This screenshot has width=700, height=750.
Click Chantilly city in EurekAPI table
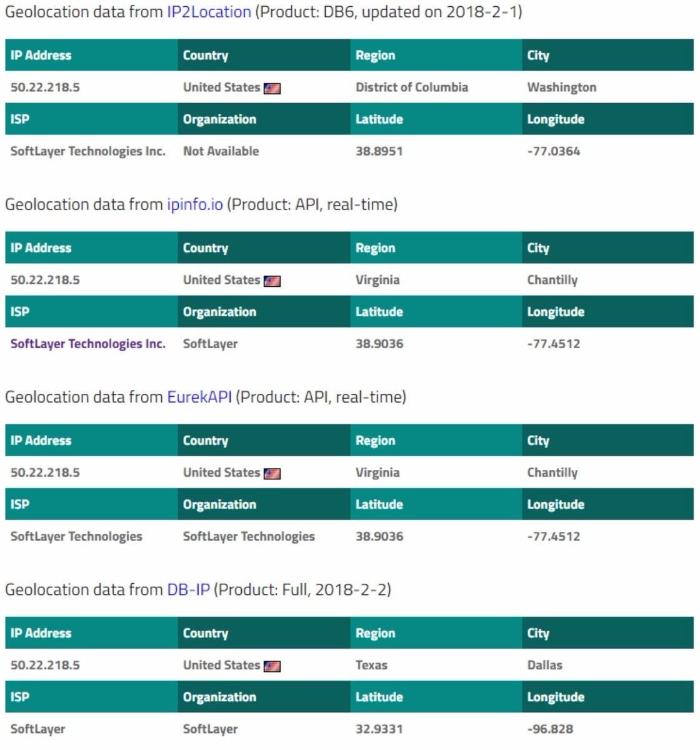coord(552,473)
